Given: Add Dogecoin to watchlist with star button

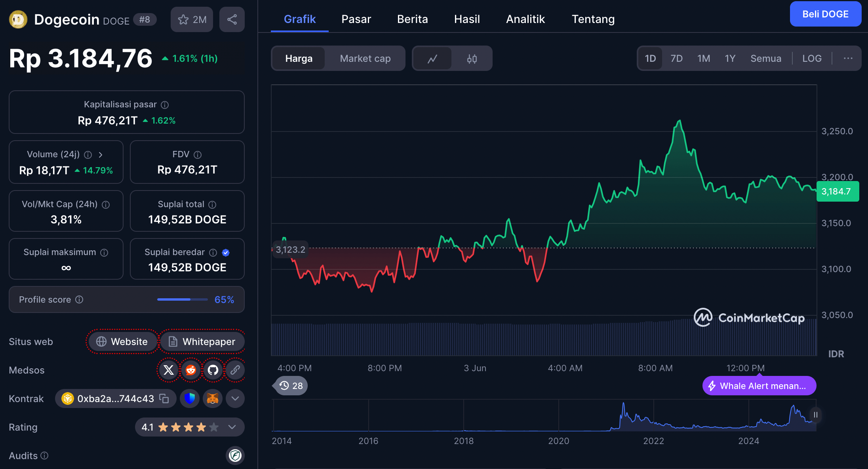Looking at the screenshot, I should coord(192,19).
